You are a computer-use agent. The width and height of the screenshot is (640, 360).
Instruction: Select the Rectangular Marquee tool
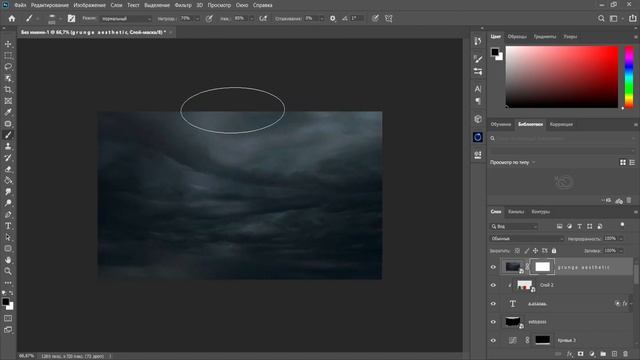pyautogui.click(x=8, y=55)
